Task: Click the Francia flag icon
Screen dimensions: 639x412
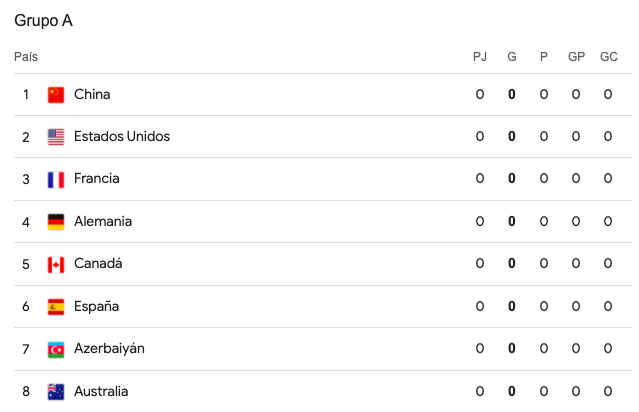Action: [56, 179]
